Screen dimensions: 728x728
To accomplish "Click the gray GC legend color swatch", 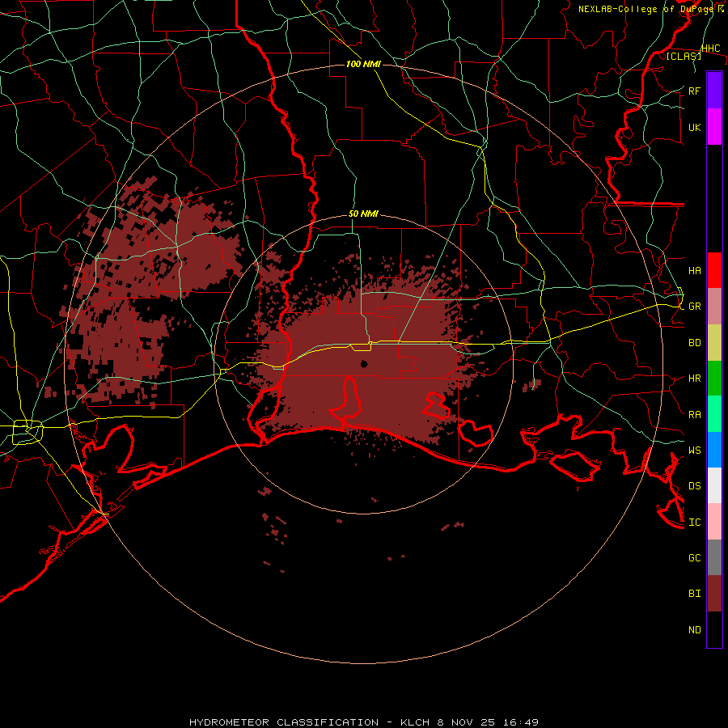I will pos(714,557).
